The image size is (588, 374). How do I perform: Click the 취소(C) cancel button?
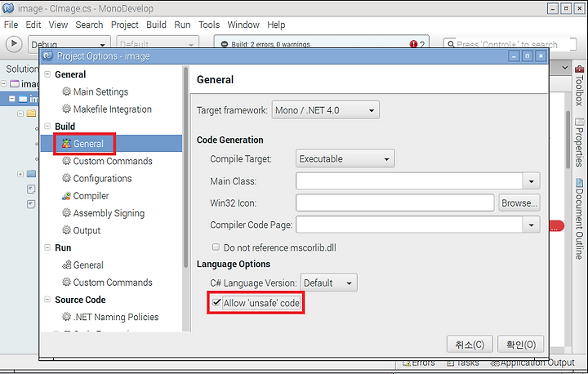470,345
